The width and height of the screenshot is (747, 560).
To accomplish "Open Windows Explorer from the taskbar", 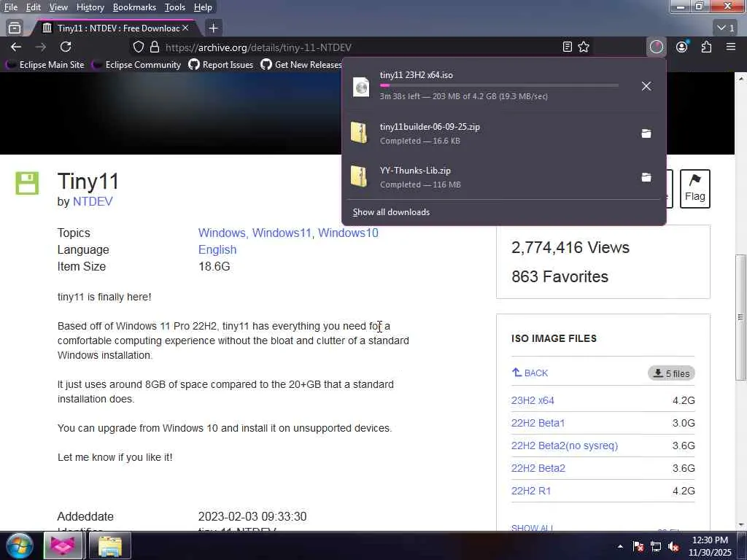I will 109,545.
